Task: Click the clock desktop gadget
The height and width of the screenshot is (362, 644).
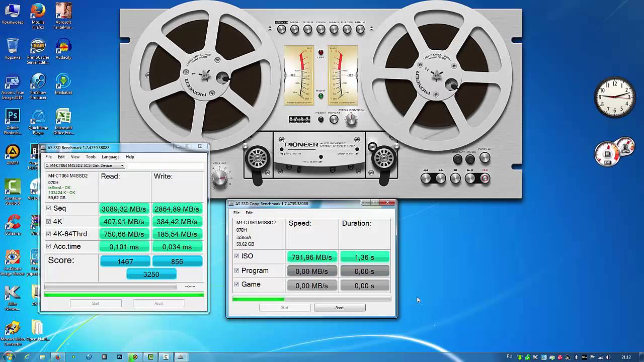Action: [614, 98]
